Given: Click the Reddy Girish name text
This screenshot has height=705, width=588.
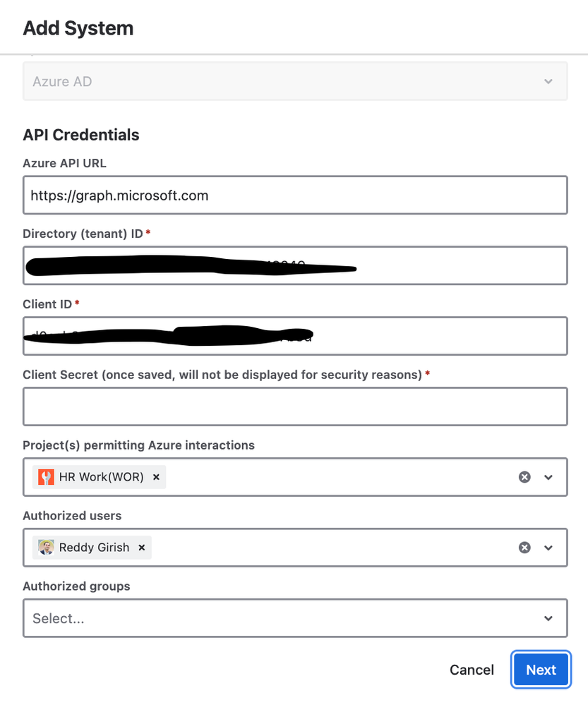Looking at the screenshot, I should [94, 548].
